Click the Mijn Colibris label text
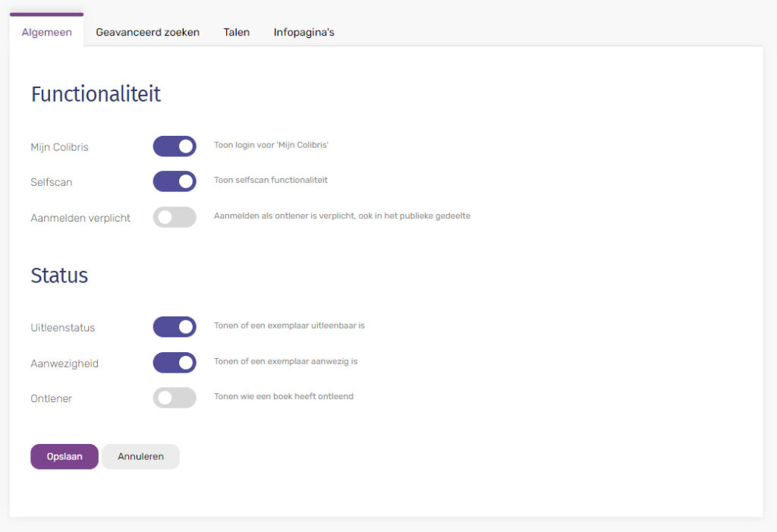Image resolution: width=777 pixels, height=532 pixels. [x=59, y=147]
